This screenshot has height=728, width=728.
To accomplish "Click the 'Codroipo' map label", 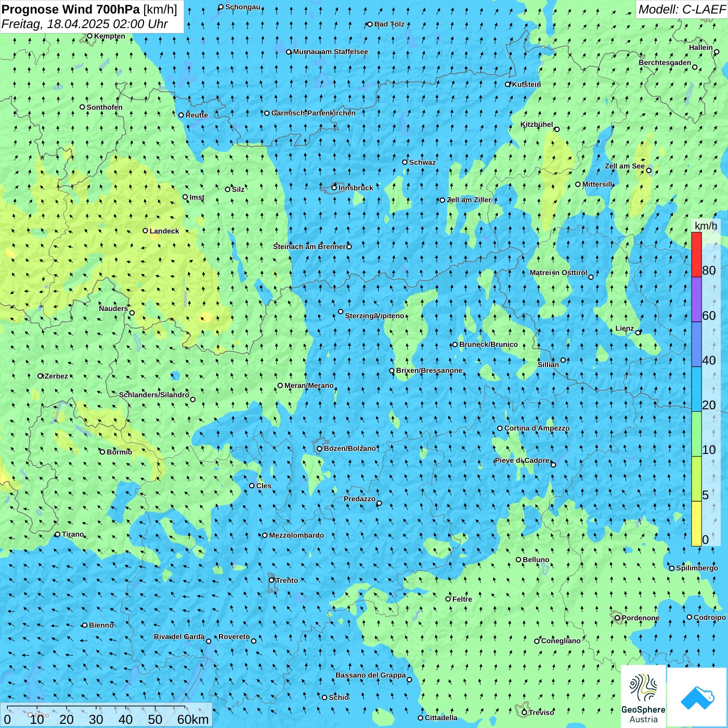I will 710,618.
